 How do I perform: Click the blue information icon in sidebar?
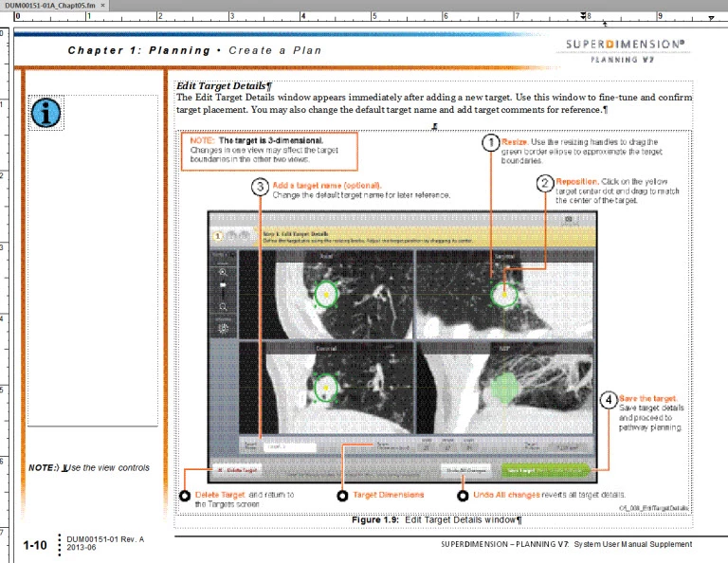45,113
